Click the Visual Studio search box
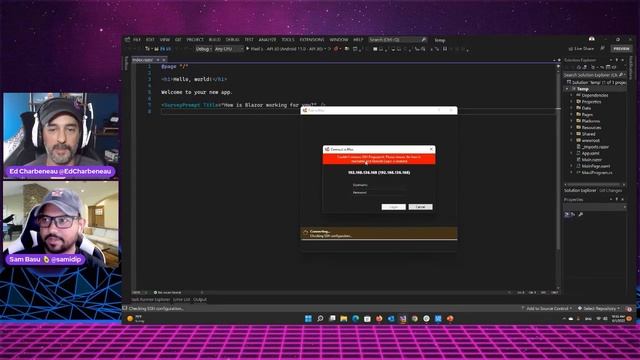Screen dimensions: 640x360 point(397,40)
